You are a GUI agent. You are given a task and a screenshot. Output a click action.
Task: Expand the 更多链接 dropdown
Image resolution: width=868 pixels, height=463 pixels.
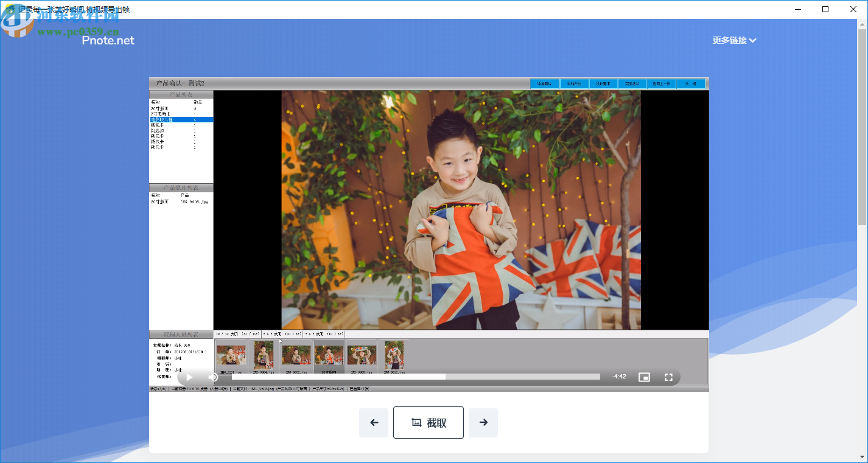(x=733, y=40)
